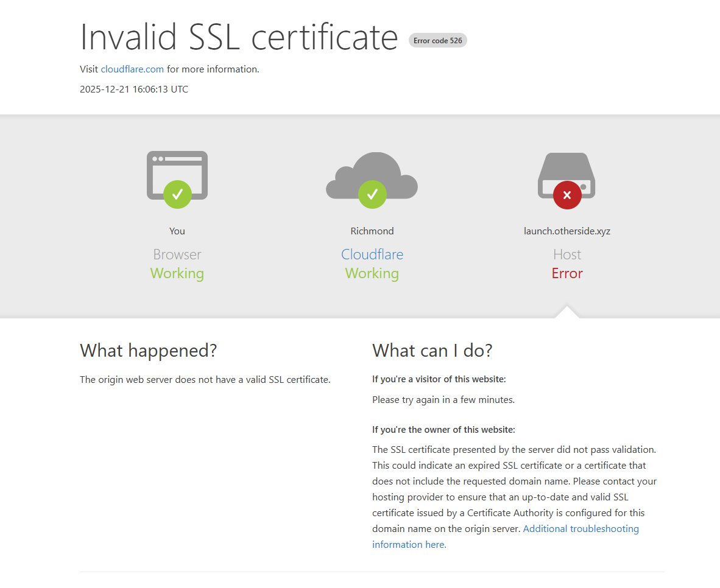This screenshot has width=720, height=588.
Task: Click the Error code 526 badge
Action: (437, 40)
